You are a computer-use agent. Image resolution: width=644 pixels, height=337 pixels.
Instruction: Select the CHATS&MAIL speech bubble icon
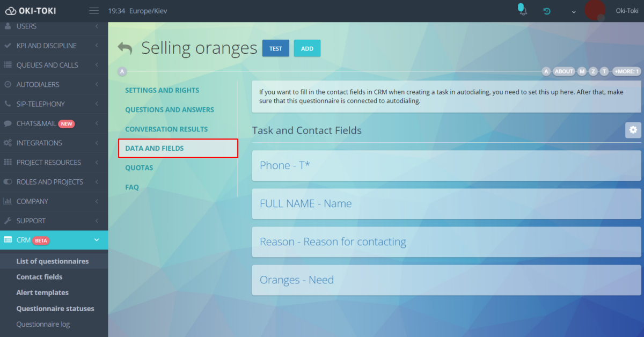pos(8,123)
